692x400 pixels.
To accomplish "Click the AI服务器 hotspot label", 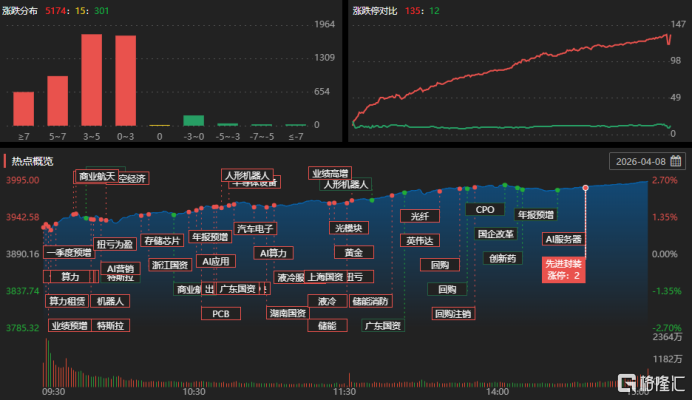I will coord(563,240).
